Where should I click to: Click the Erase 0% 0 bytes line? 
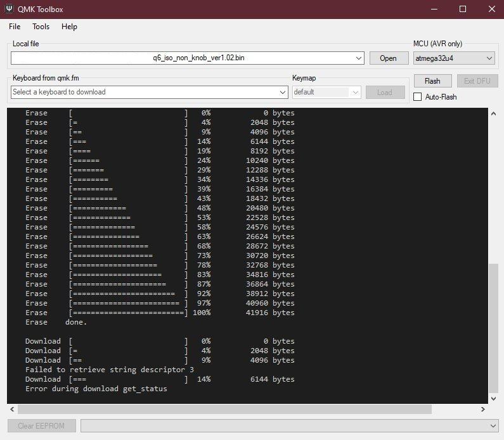pos(160,113)
